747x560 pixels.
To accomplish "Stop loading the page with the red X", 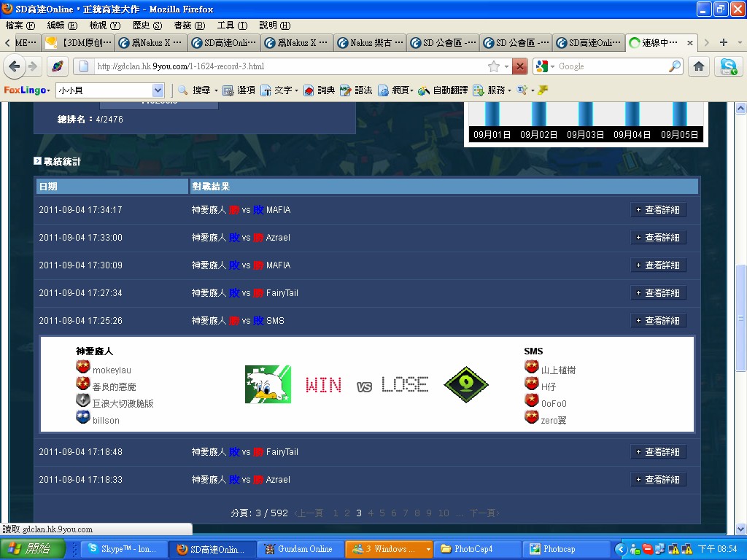I will coord(519,66).
